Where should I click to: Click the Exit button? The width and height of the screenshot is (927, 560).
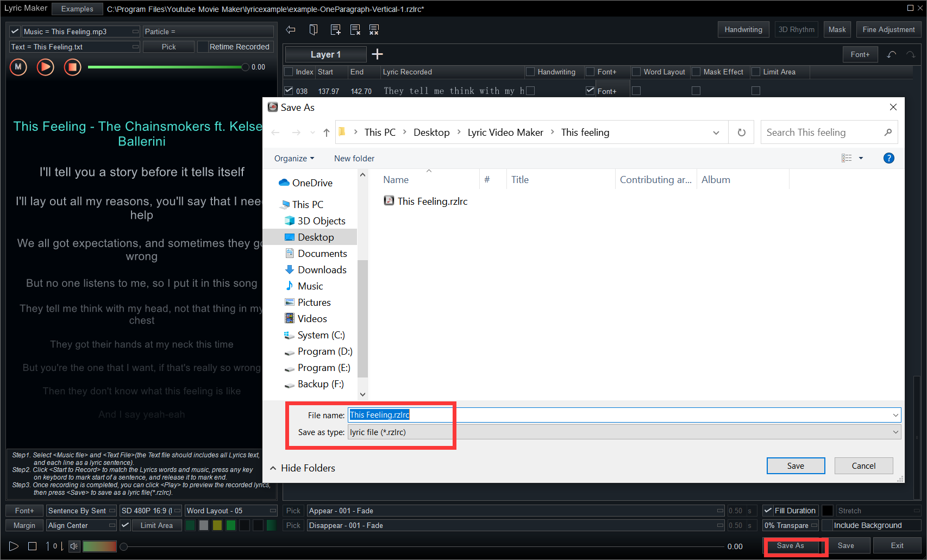897,546
